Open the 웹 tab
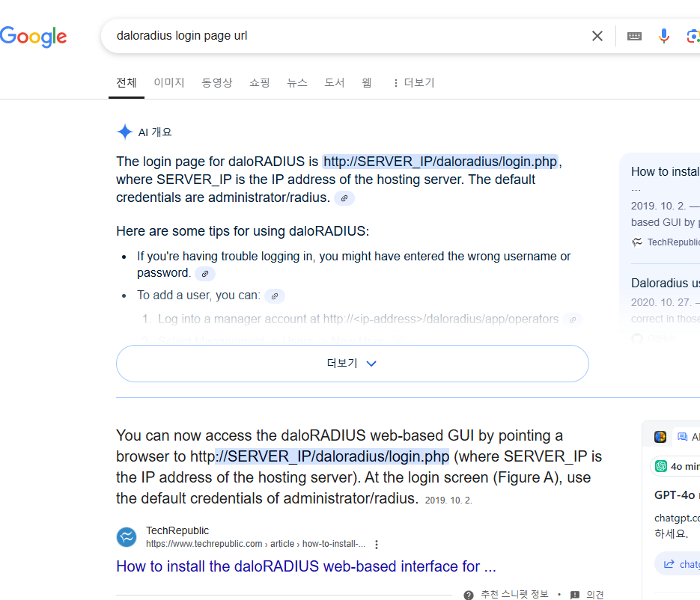Screen dimensions: 700x600 point(367,82)
